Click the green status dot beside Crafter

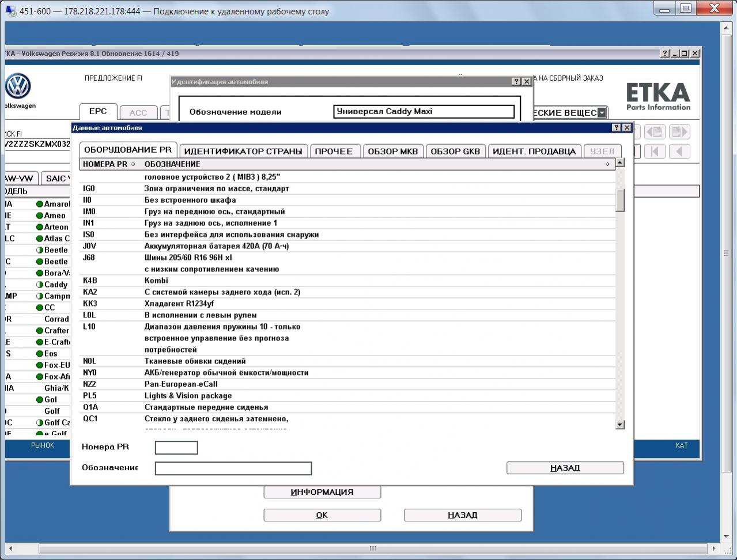pos(40,331)
